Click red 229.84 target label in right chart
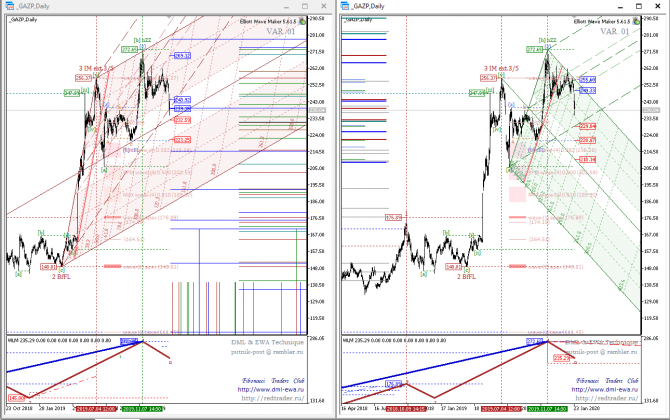This screenshot has width=670, height=420. tap(588, 126)
